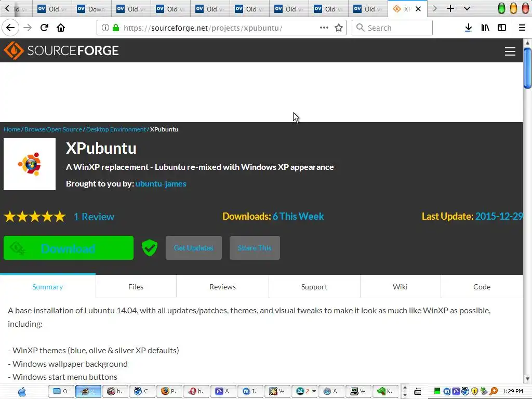The image size is (532, 399).
Task: Click the taskbar item labeled 'I.'
Action: 250,391
